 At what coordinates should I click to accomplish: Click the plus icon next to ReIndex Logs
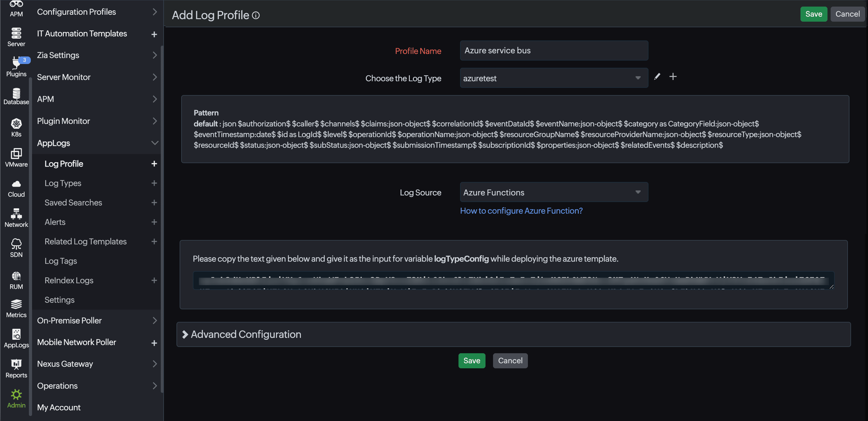point(154,280)
